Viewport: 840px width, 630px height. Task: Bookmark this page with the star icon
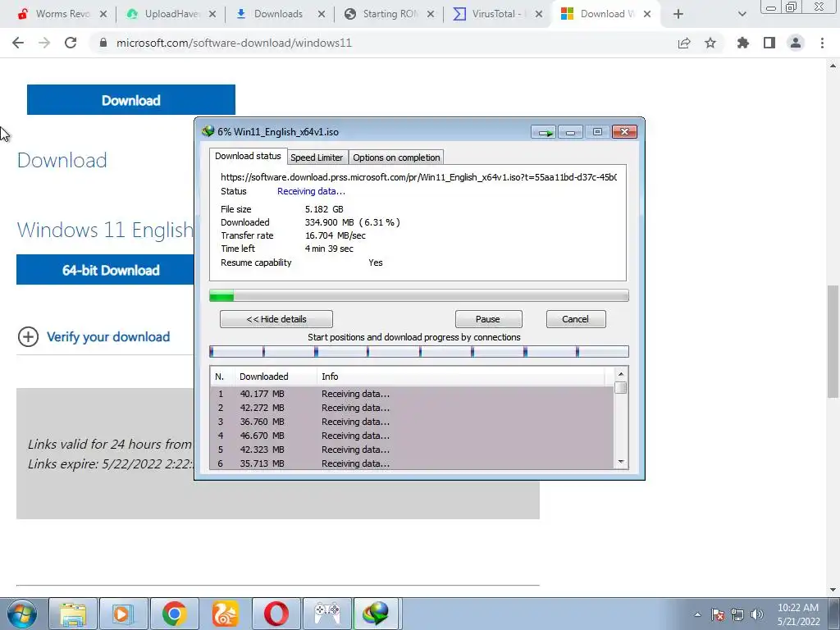pos(710,43)
